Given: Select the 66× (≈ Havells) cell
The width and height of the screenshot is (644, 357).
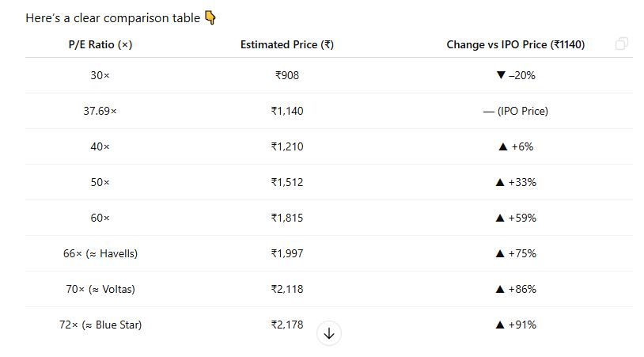Looking at the screenshot, I should click(x=100, y=253).
